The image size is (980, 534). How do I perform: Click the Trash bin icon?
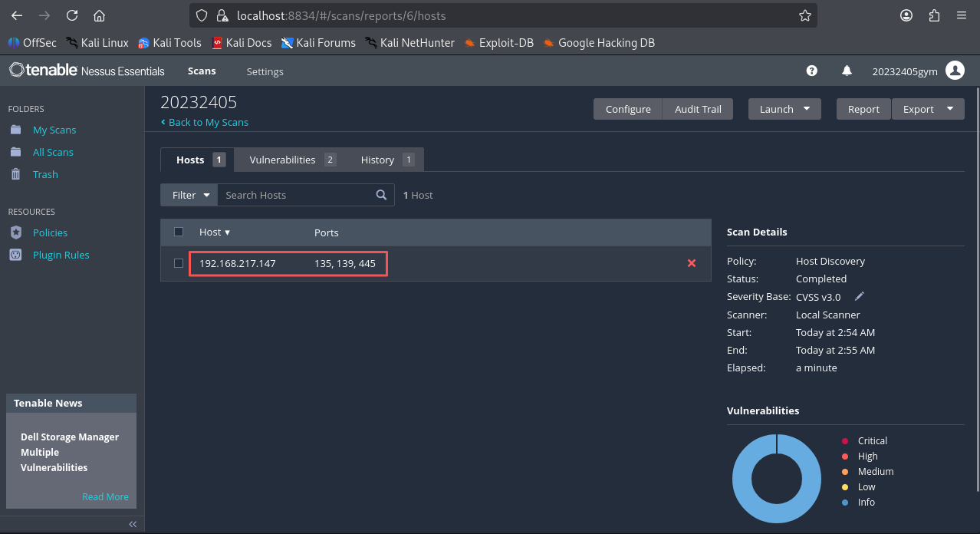(x=15, y=174)
